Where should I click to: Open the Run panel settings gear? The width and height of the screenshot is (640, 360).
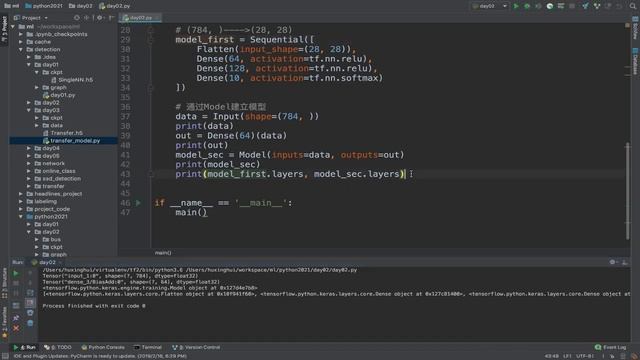pos(613,262)
